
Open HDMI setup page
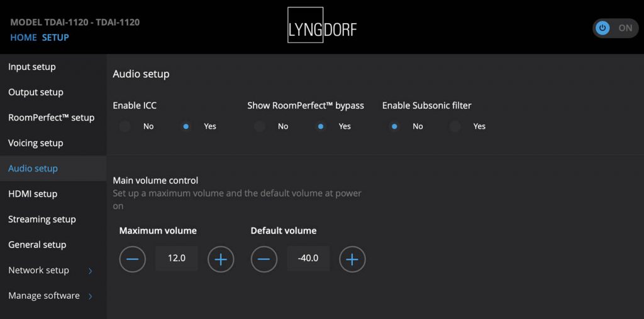(x=53, y=194)
